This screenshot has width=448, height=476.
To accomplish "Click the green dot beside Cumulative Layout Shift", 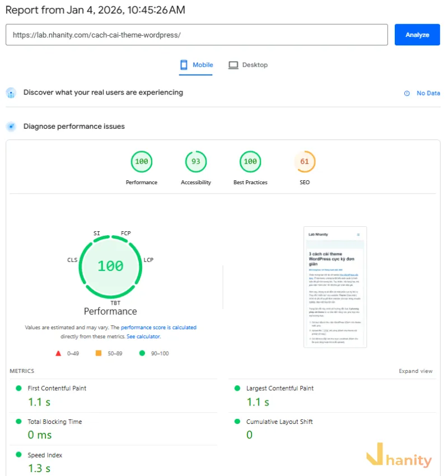I will coord(237,421).
